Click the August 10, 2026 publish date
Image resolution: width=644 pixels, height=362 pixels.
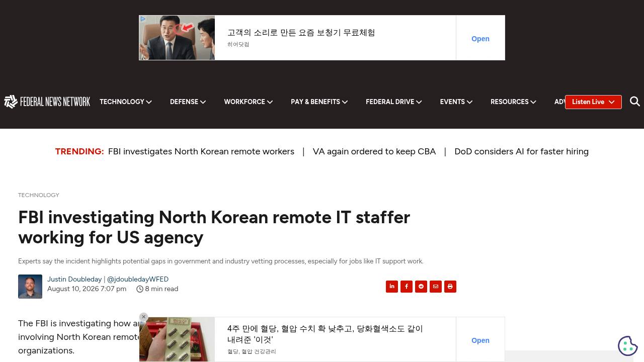87,289
